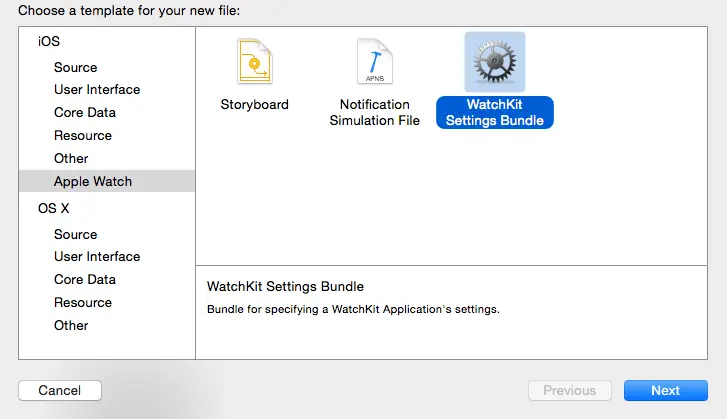Viewport: 727px width, 419px height.
Task: Pick Other under the OS X section
Action: click(x=71, y=325)
